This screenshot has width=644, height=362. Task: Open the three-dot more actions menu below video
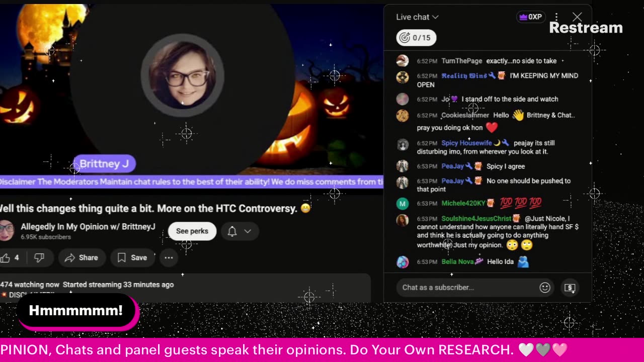pyautogui.click(x=169, y=257)
